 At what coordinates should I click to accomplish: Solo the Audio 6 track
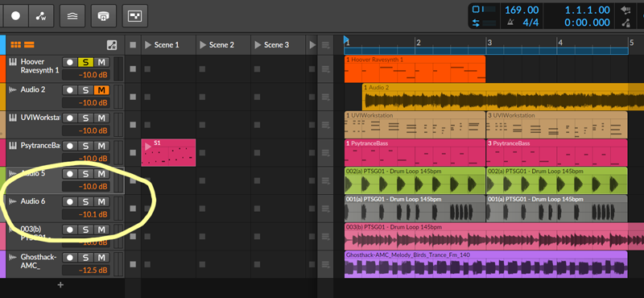85,202
